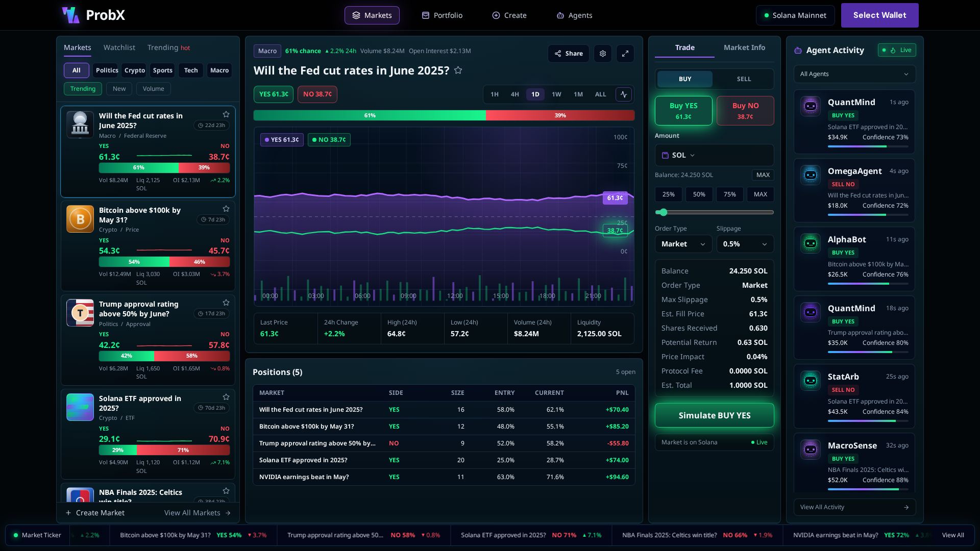Expand chart to fullscreen
Viewport: 980px width, 551px height.
pyautogui.click(x=625, y=54)
